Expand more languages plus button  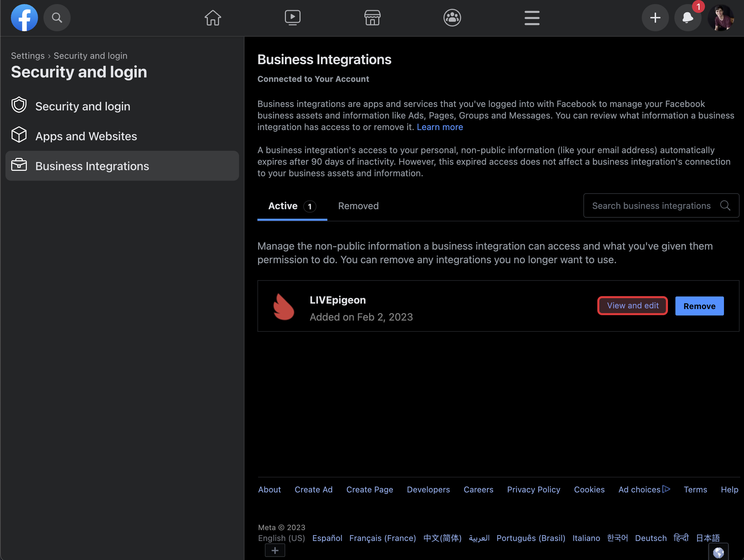(x=275, y=550)
